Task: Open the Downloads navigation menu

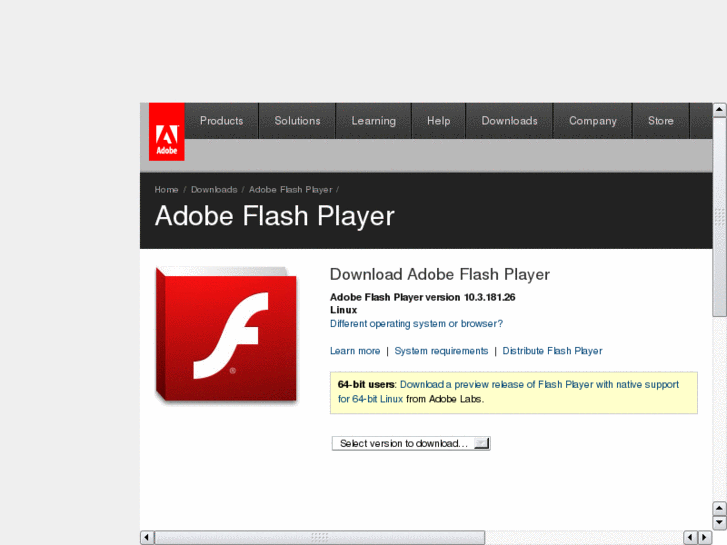Action: [x=509, y=121]
